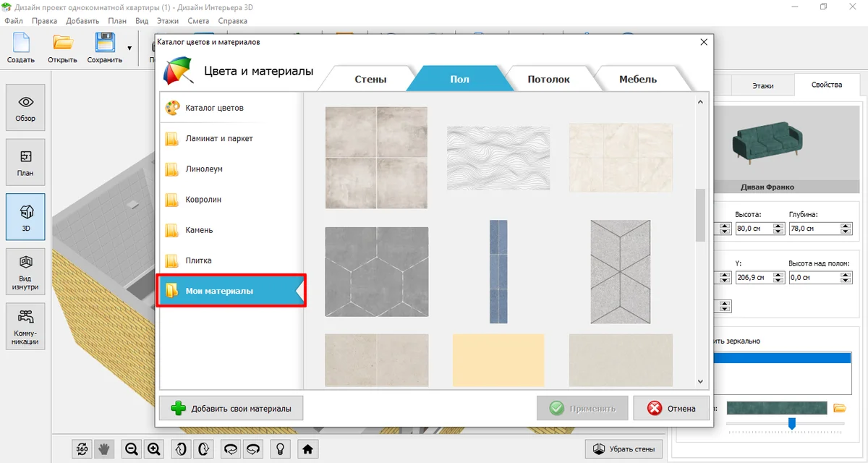Toggle the light bulb lighting icon

click(x=278, y=449)
